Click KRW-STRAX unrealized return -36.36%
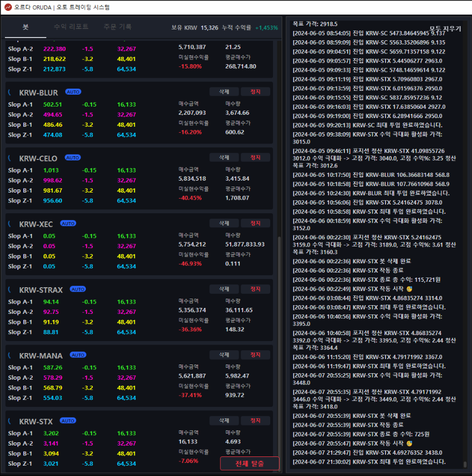Screen dimensions: 472x476 click(190, 329)
